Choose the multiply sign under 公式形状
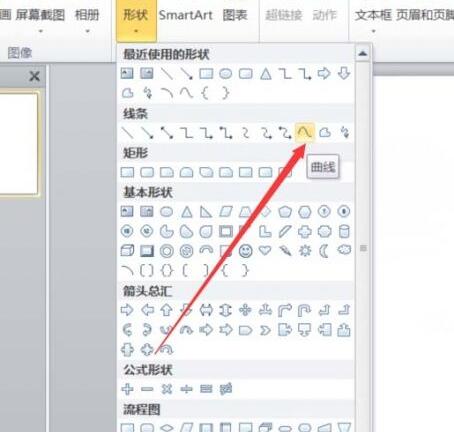This screenshot has height=432, width=454. pyautogui.click(x=167, y=389)
